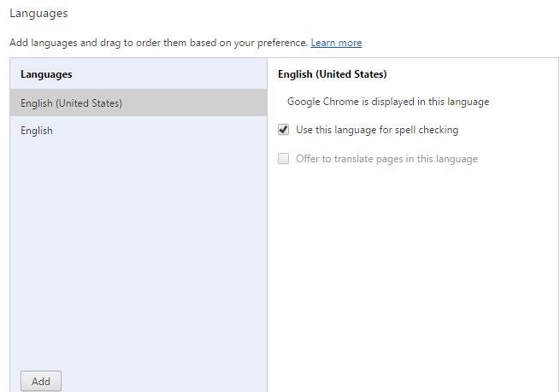Click the Languages column header
Viewport: 560px width, 392px height.
[46, 74]
